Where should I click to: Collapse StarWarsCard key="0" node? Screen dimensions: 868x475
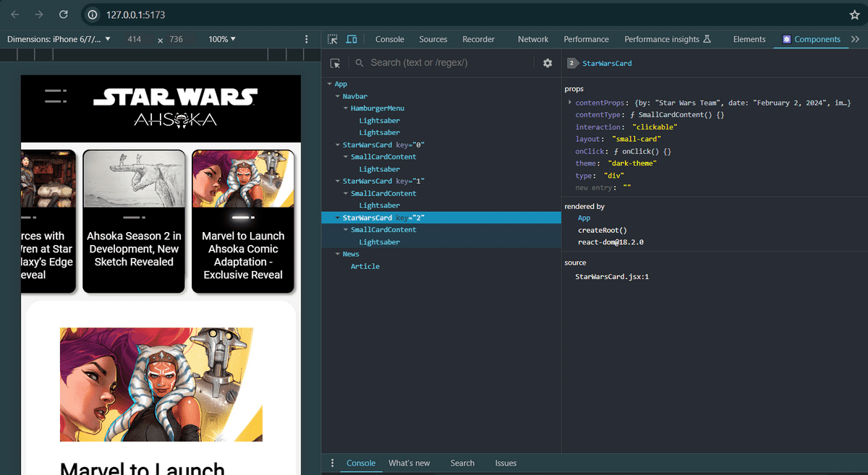click(337, 145)
